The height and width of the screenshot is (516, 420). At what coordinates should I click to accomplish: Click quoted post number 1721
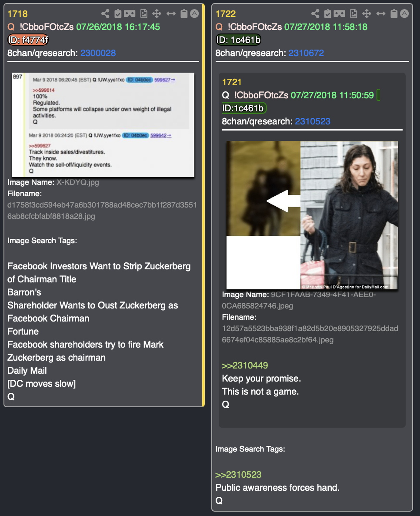pos(232,82)
